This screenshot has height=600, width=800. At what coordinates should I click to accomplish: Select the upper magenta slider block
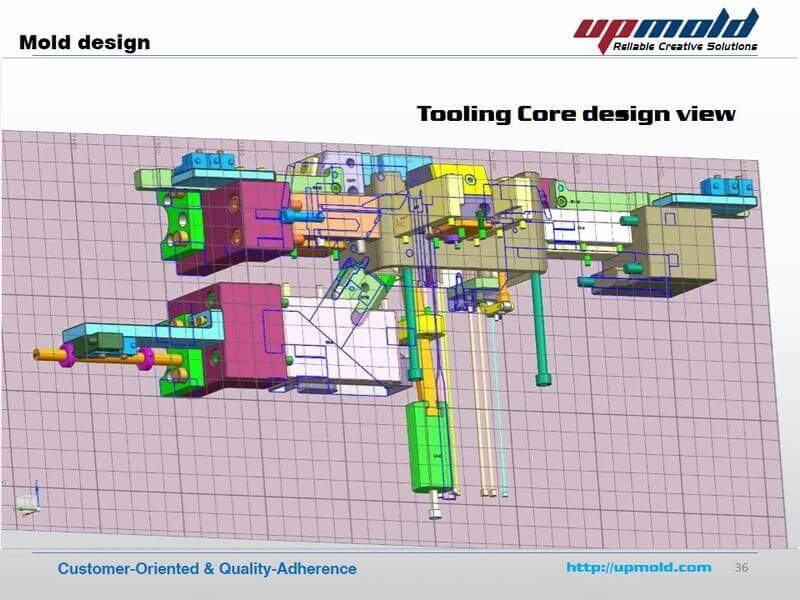(x=236, y=220)
